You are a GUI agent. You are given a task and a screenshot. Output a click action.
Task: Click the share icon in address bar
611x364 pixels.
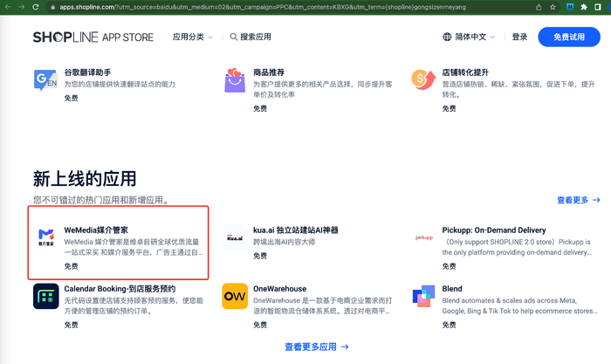click(x=539, y=7)
